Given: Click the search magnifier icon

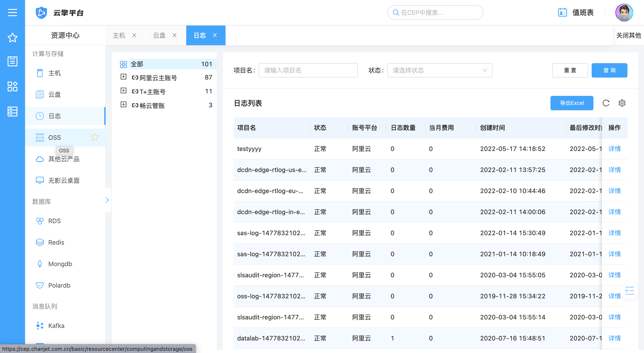Looking at the screenshot, I should click(x=396, y=13).
